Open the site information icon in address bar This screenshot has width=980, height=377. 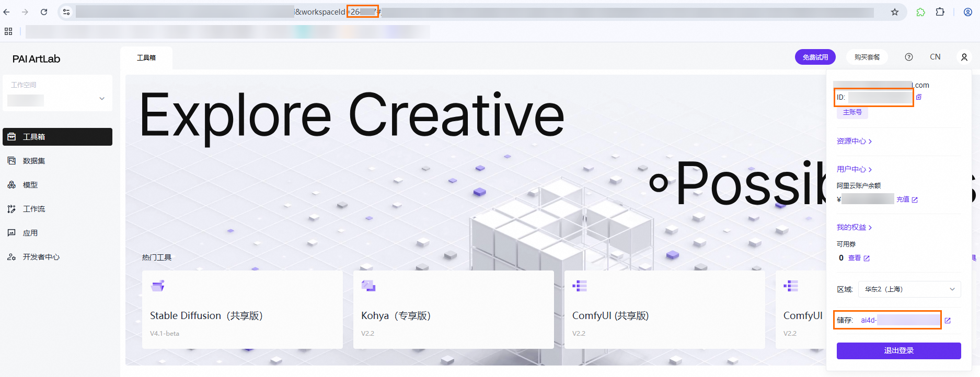[x=66, y=11]
